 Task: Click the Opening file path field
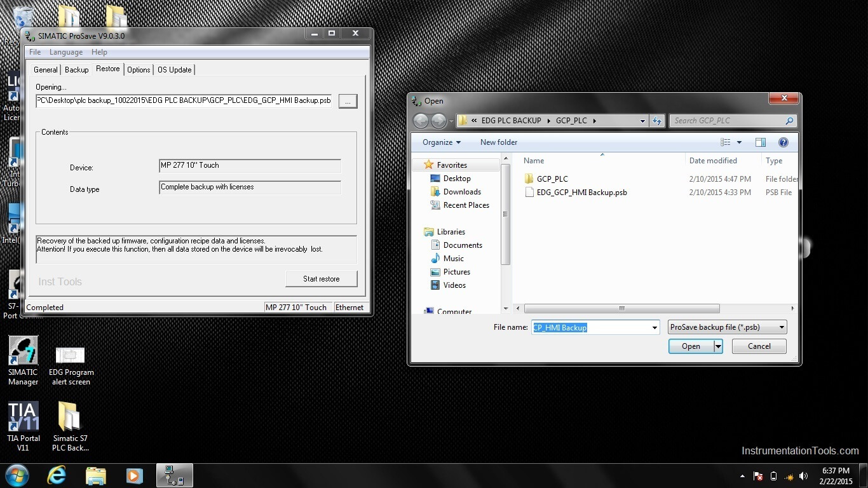[x=184, y=100]
